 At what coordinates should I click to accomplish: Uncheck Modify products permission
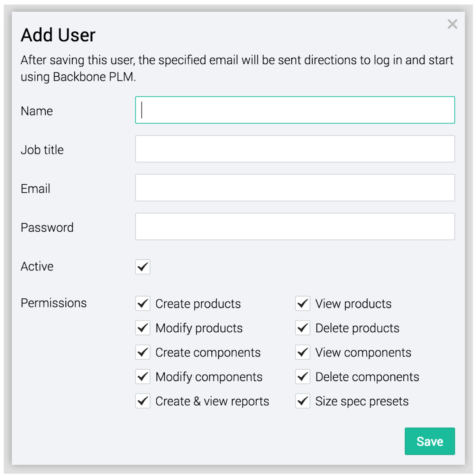[x=143, y=328]
